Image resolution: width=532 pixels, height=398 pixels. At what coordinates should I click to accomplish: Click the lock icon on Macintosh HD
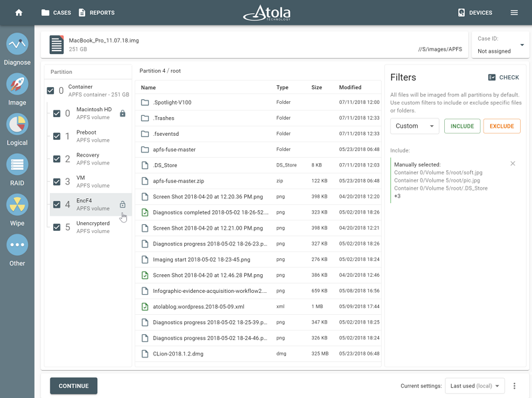pyautogui.click(x=122, y=113)
